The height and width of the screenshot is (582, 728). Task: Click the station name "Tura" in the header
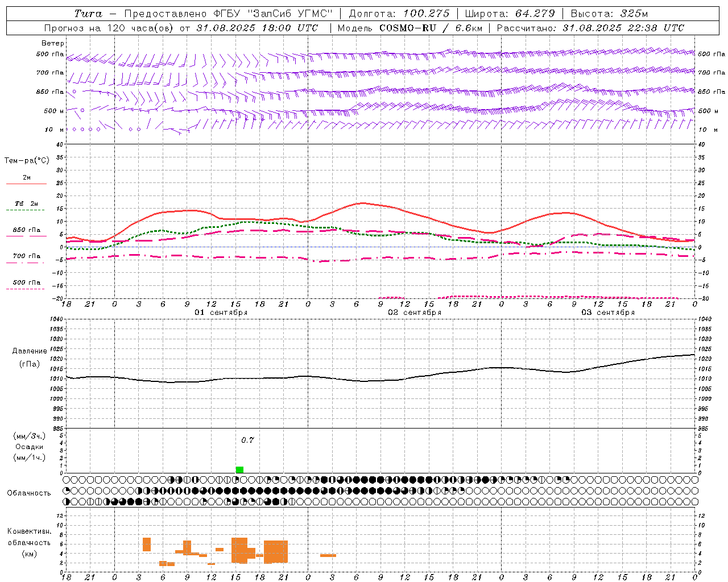[x=88, y=14]
